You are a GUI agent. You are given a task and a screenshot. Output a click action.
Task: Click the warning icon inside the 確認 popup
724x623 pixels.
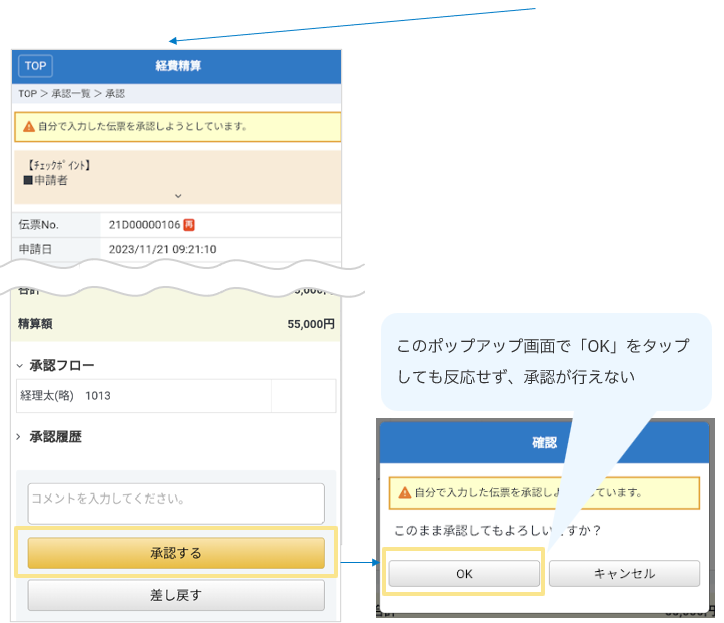coord(404,493)
